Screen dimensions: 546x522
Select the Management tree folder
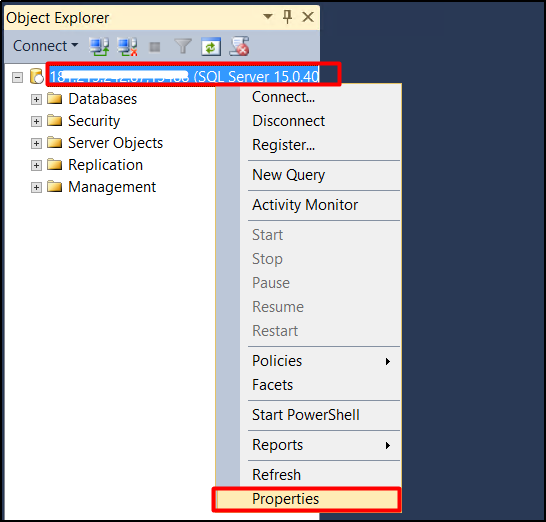[x=112, y=187]
